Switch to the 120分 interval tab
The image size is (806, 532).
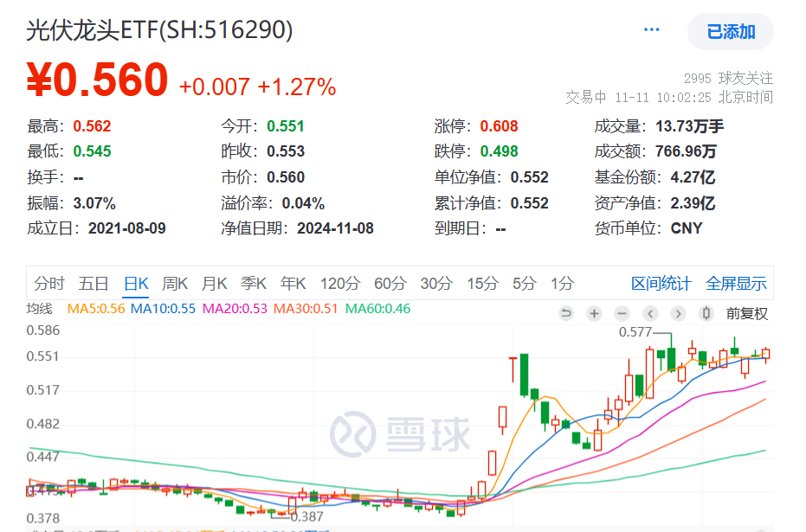(x=339, y=284)
